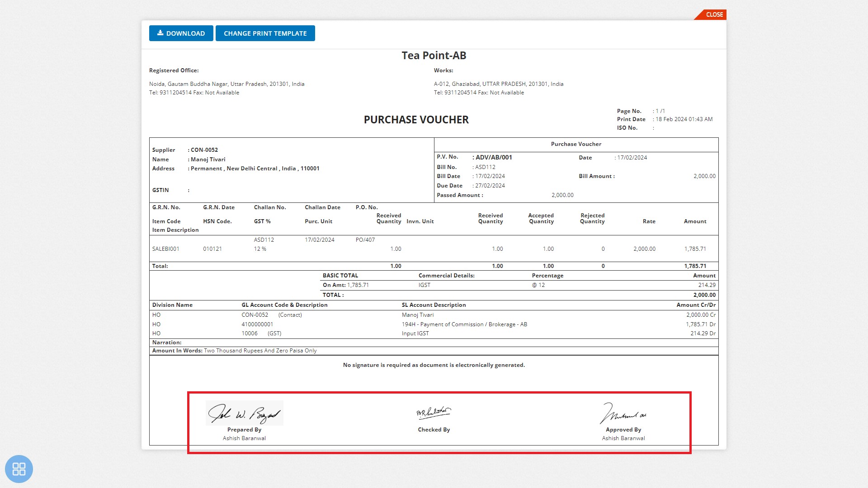The height and width of the screenshot is (488, 868).
Task: Click amount 1,785.71 Dr
Action: coord(701,324)
